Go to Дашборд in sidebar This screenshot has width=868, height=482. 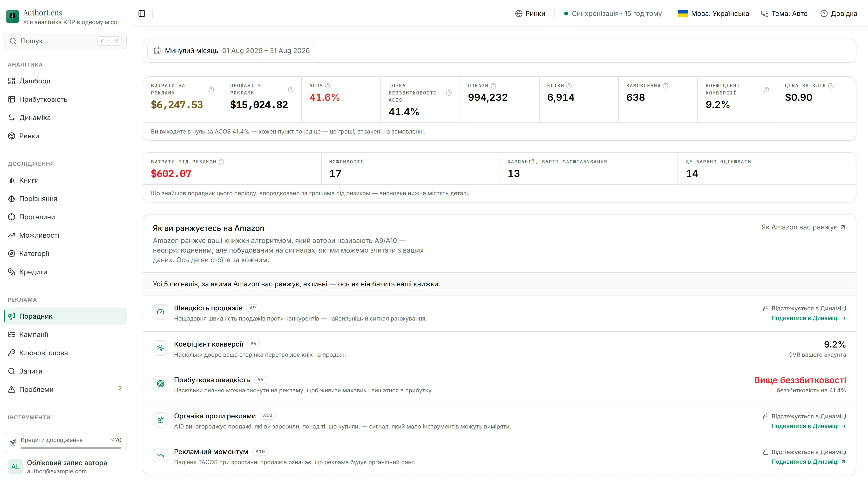pyautogui.click(x=65, y=81)
